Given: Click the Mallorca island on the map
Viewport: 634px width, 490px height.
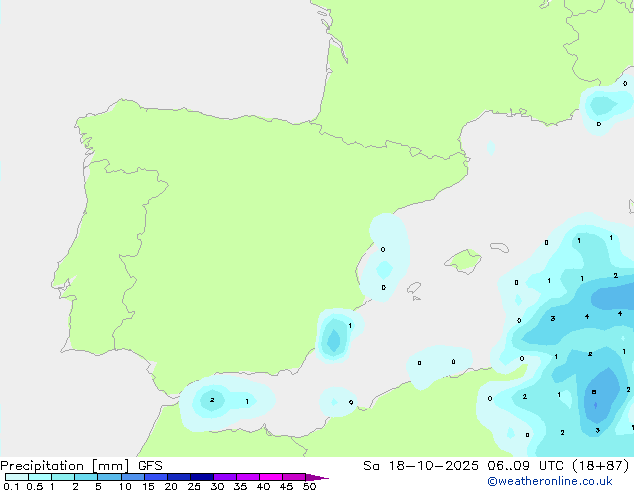Looking at the screenshot, I should [464, 261].
